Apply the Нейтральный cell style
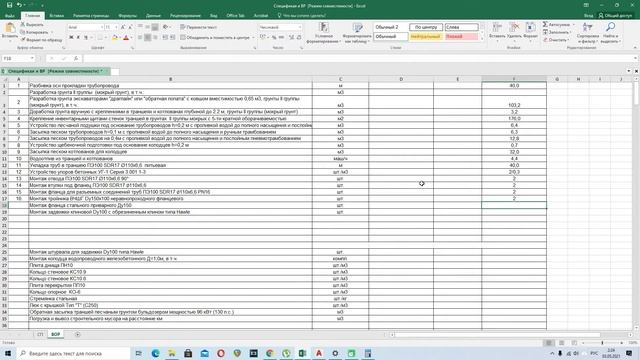The image size is (640, 360). click(425, 36)
